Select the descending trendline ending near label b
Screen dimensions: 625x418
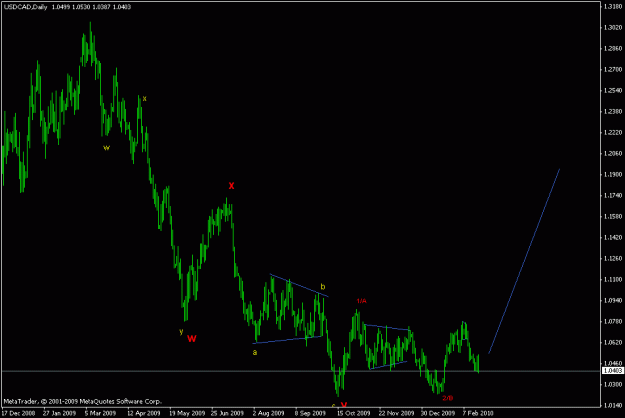coord(299,285)
